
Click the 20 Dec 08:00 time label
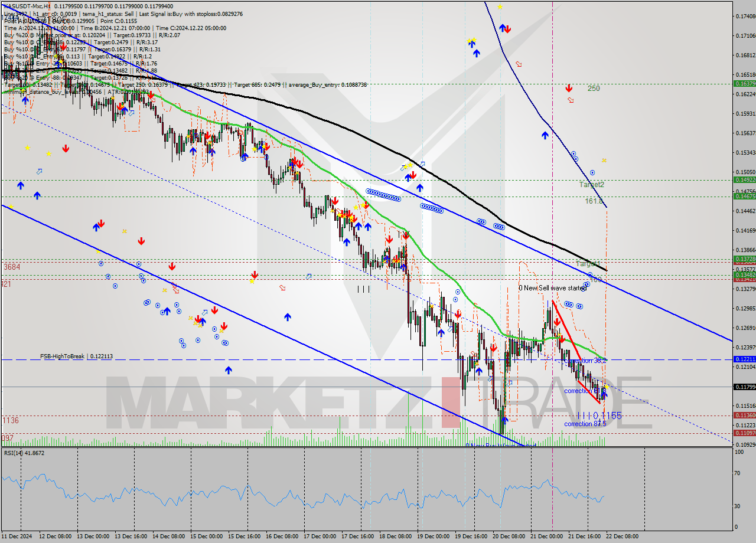coord(509,536)
